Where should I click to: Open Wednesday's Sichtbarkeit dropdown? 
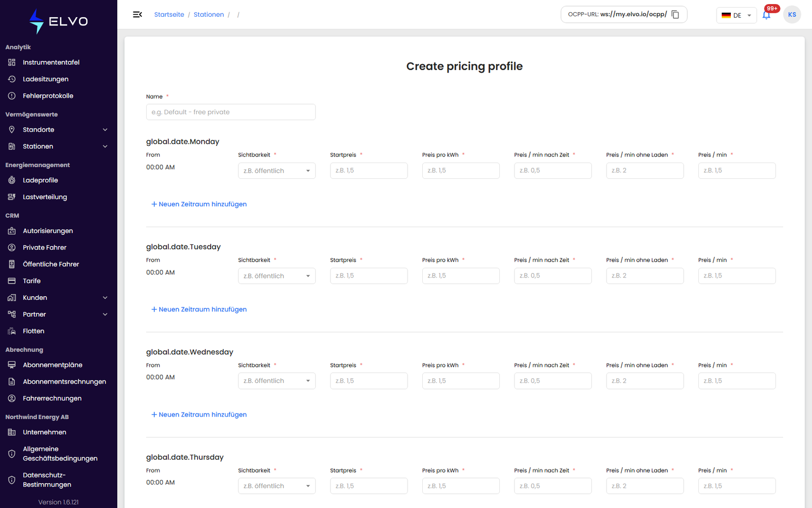(277, 381)
